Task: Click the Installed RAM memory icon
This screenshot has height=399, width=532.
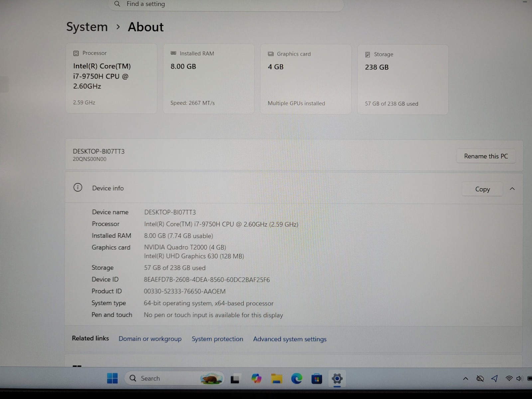Action: (173, 53)
